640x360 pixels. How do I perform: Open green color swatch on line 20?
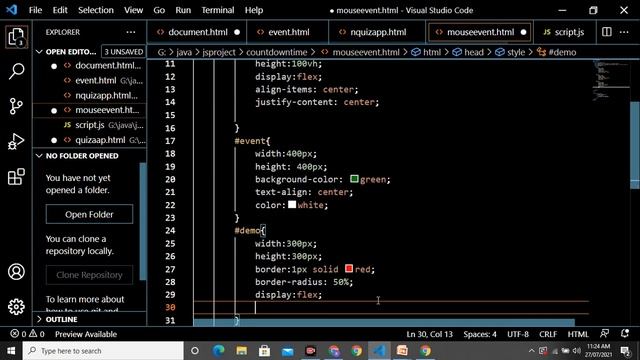point(354,179)
